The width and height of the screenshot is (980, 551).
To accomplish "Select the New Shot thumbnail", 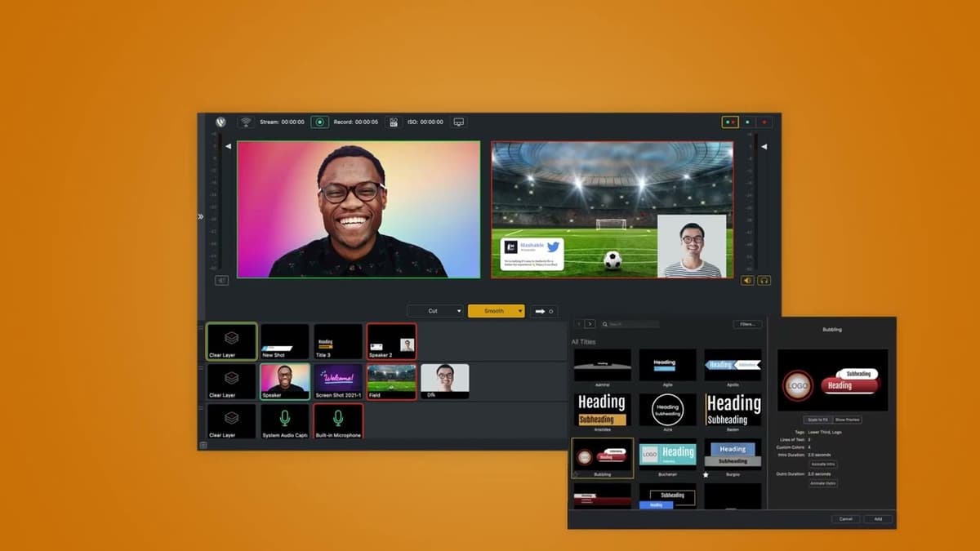I will [285, 341].
